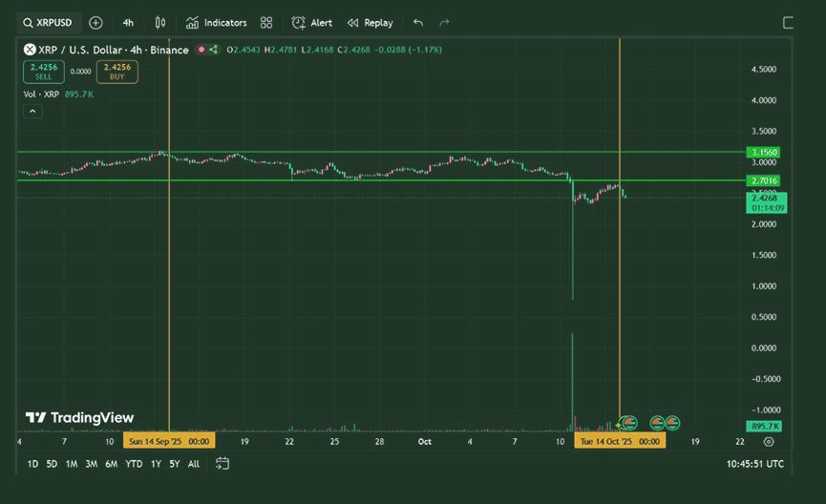Viewport: 826px width, 504px height.
Task: Set the date range to 5D
Action: 52,464
